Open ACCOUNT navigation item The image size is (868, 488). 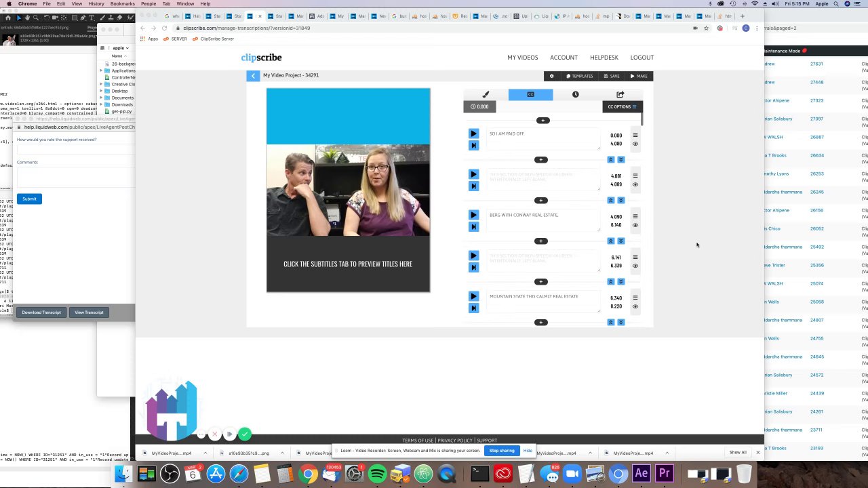coord(564,58)
